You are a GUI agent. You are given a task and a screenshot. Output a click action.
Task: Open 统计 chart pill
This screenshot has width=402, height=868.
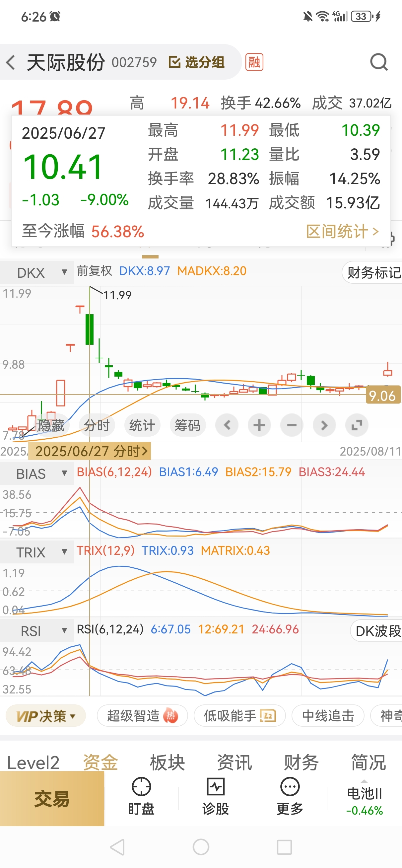click(142, 425)
